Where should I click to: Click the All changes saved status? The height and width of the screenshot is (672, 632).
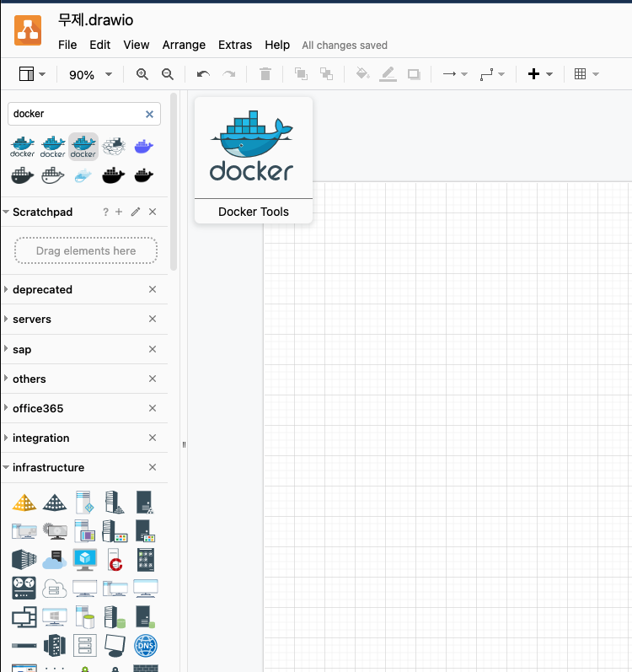point(345,46)
